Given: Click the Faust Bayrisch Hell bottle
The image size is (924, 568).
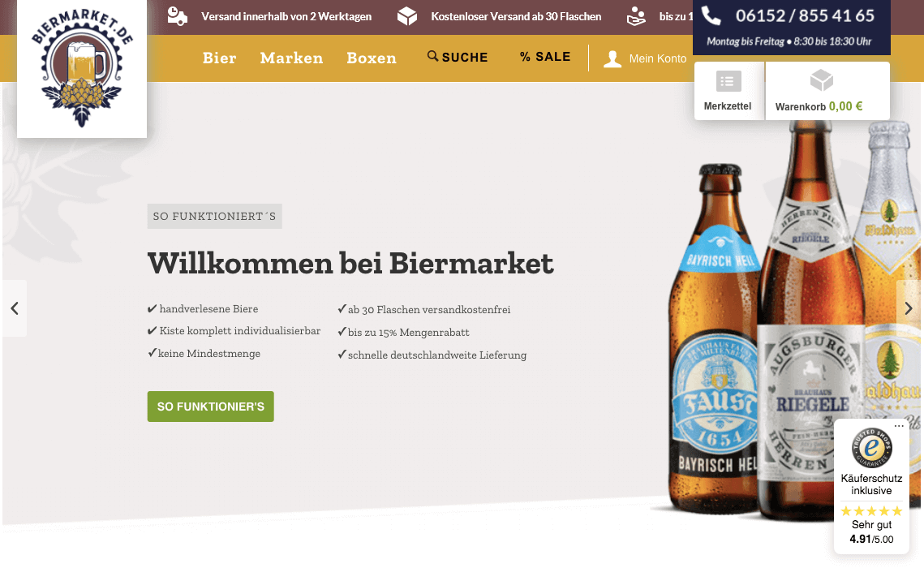Looking at the screenshot, I should click(715, 339).
